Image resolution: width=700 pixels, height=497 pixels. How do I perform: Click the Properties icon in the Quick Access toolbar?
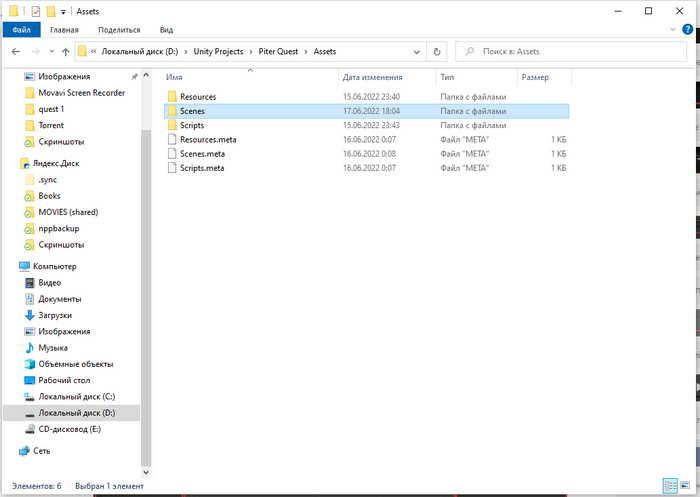(x=36, y=11)
